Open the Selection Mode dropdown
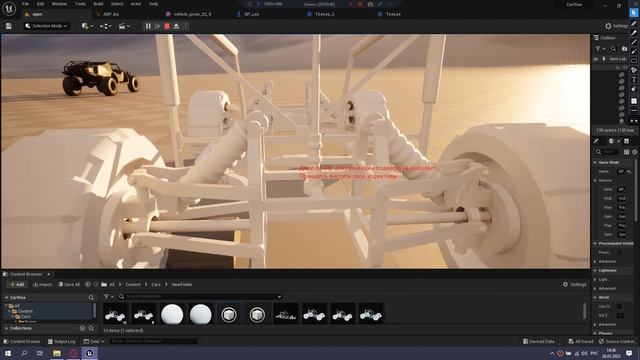This screenshot has width=640, height=360. [x=46, y=26]
